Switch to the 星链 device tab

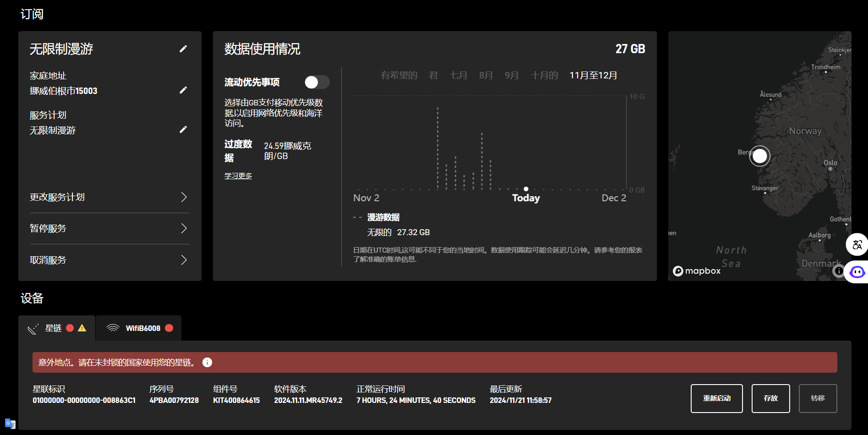(x=57, y=328)
